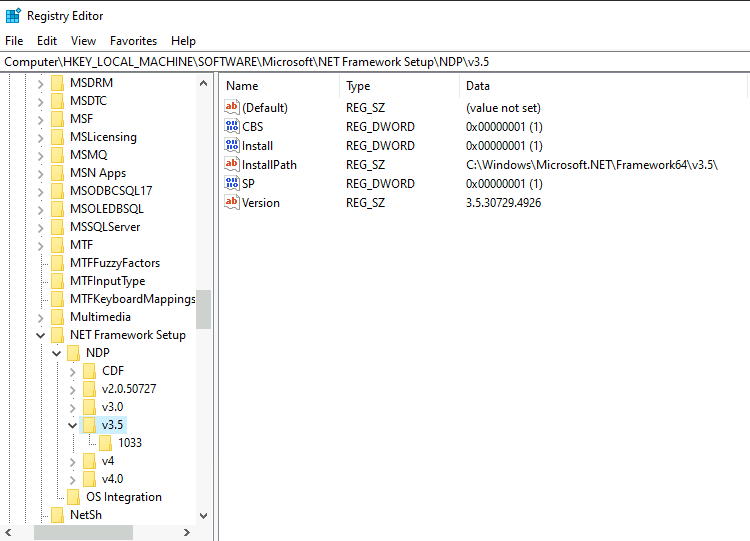Select the v4.0 tree key
This screenshot has height=541, width=750.
tap(112, 479)
